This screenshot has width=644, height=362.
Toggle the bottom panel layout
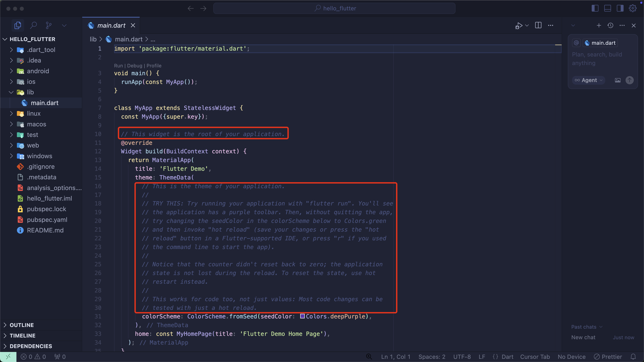tap(607, 8)
